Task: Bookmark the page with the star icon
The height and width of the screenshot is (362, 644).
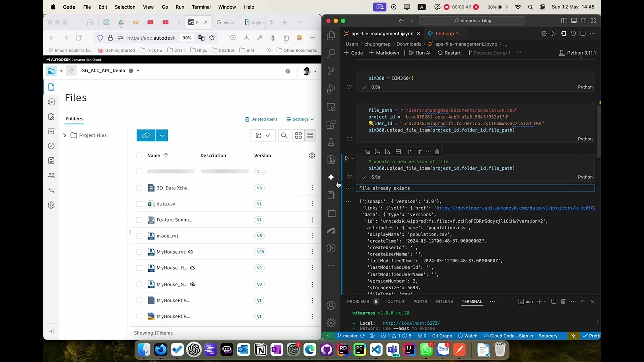Action: click(212, 38)
